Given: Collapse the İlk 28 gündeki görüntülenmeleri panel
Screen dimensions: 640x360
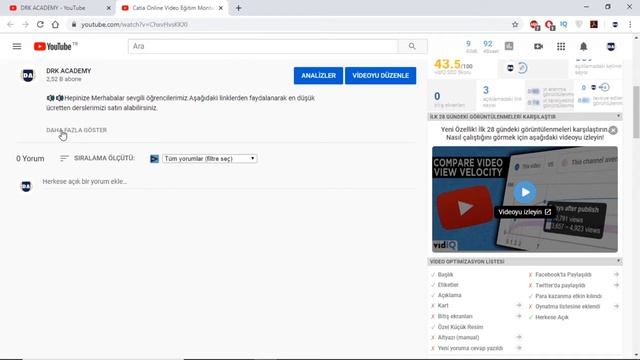Looking at the screenshot, I should point(618,116).
